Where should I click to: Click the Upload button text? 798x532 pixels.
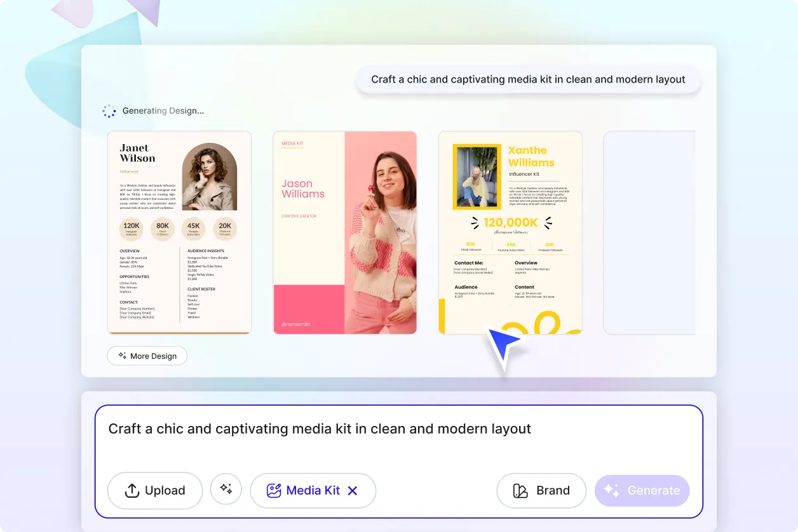pyautogui.click(x=165, y=491)
